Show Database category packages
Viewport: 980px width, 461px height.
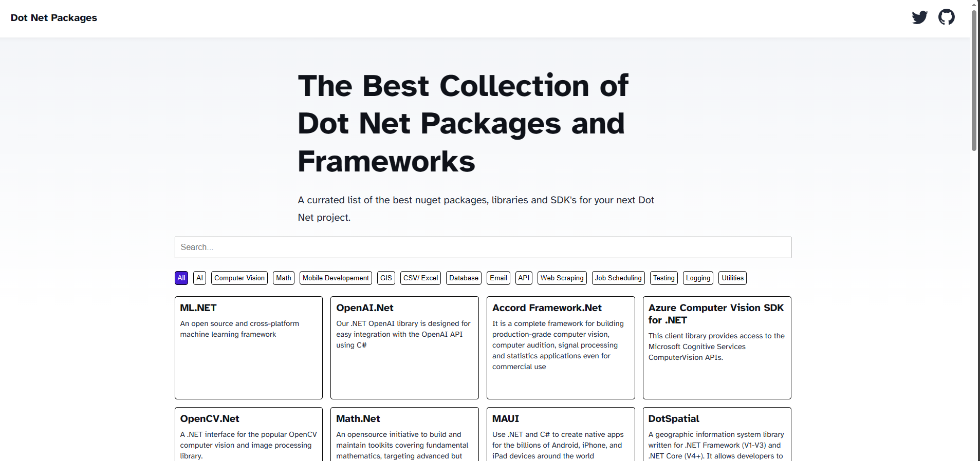[x=464, y=278]
